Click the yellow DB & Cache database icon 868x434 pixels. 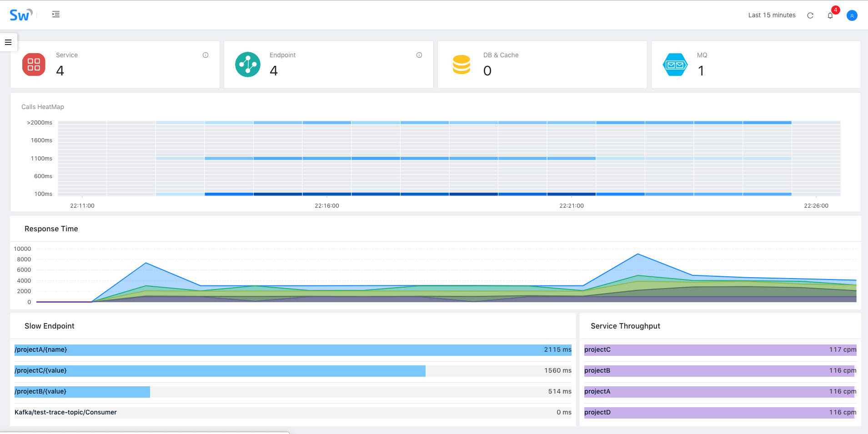(462, 64)
